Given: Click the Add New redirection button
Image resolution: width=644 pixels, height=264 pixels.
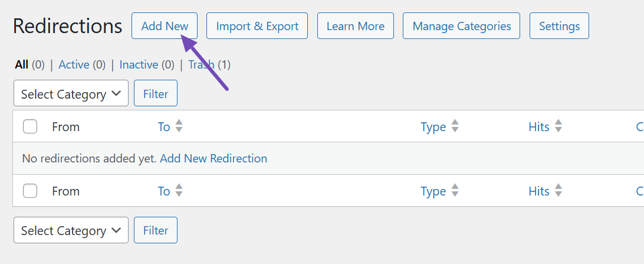Looking at the screenshot, I should pos(165,26).
